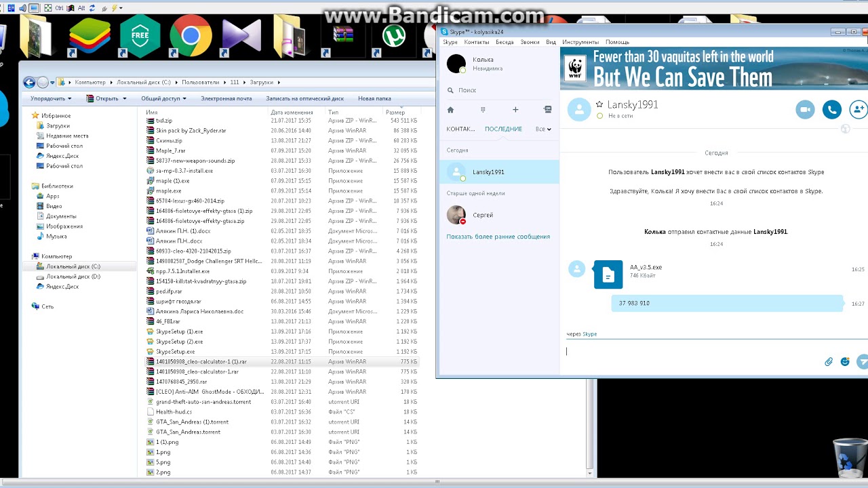Viewport: 868px width, 488px height.
Task: Select Изображения library in Explorer tree
Action: (64, 226)
